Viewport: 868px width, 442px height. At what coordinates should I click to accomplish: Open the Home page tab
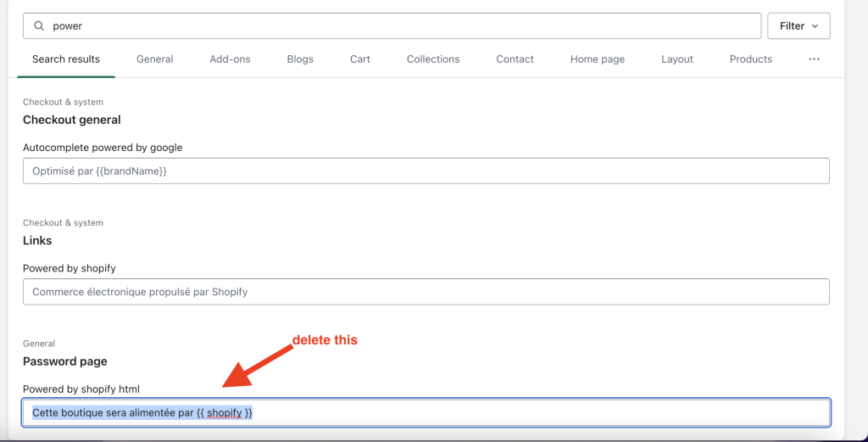(x=598, y=59)
